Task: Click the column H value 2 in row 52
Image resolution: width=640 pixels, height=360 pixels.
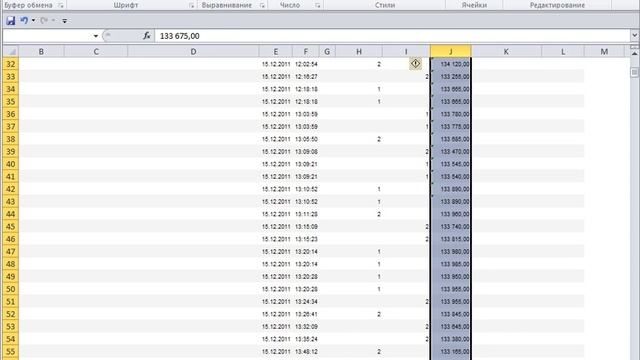Action: tap(379, 314)
